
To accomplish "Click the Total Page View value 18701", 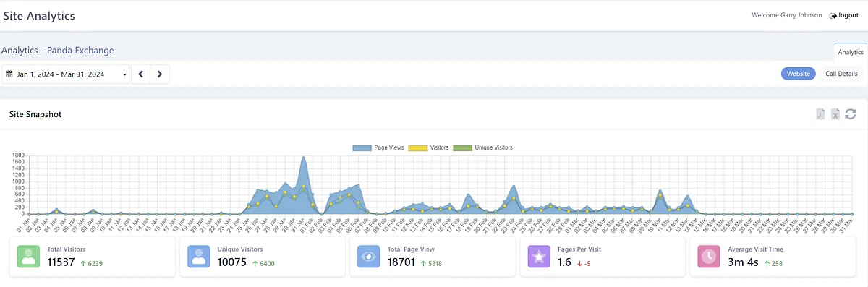I will coord(402,262).
